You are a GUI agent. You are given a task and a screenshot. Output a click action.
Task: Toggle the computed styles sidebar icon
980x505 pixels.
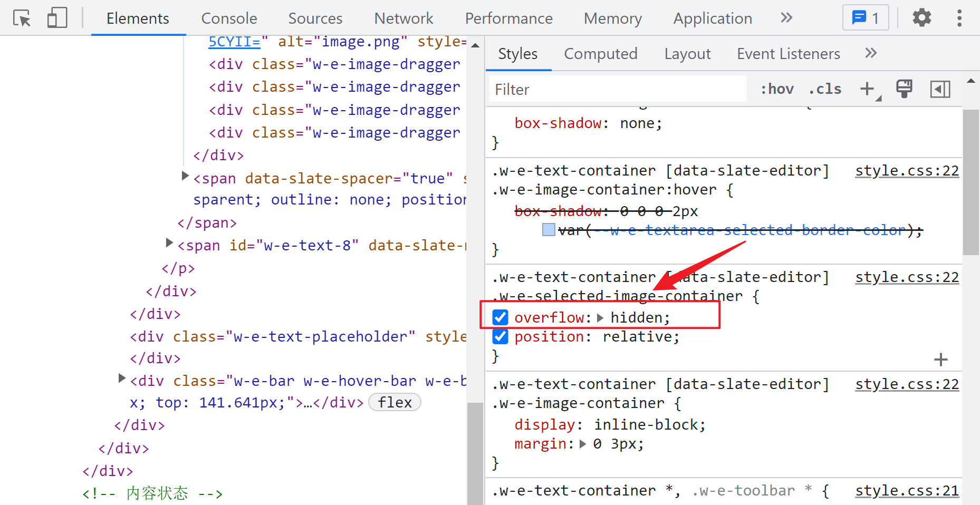(940, 89)
